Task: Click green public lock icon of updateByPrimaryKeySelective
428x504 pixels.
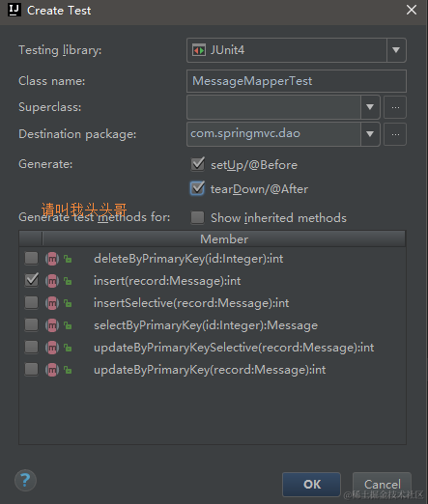Action: (x=68, y=348)
